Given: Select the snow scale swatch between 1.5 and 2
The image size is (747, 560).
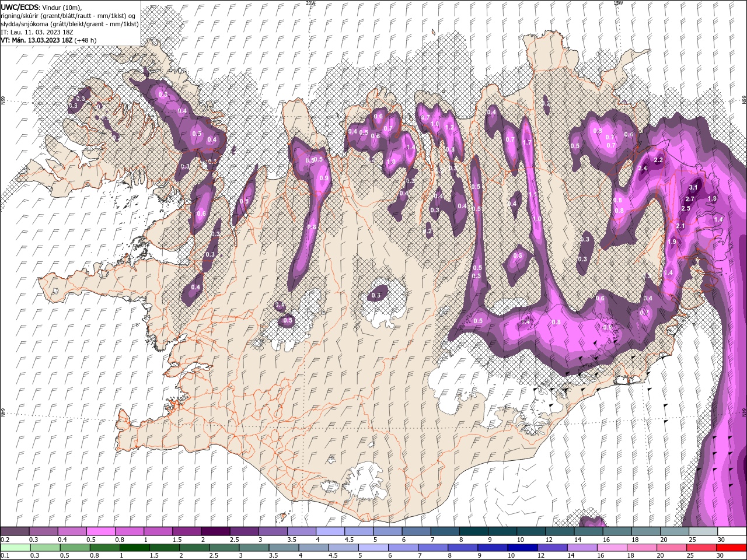Looking at the screenshot, I should click(x=187, y=531).
